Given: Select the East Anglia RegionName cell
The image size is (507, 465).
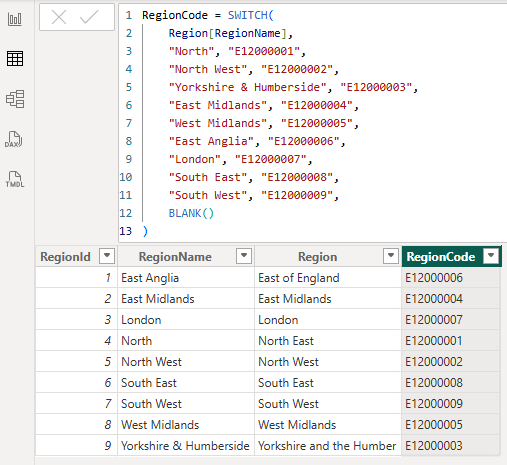Looking at the screenshot, I should pos(186,278).
